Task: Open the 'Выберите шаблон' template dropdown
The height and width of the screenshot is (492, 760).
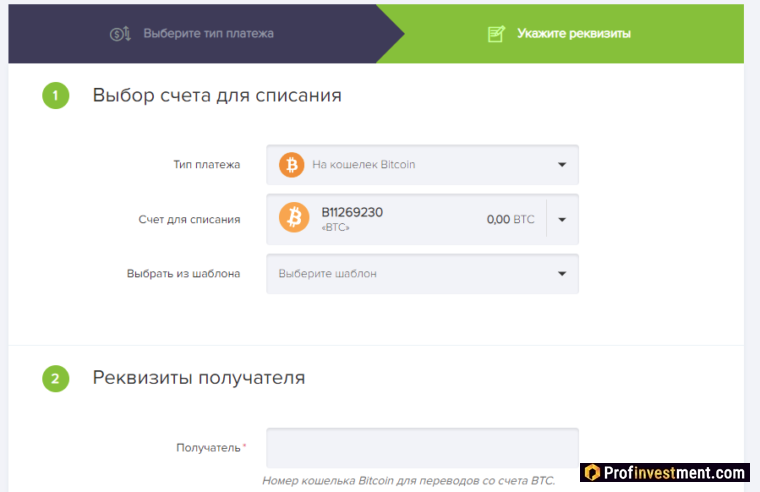Action: (x=422, y=274)
